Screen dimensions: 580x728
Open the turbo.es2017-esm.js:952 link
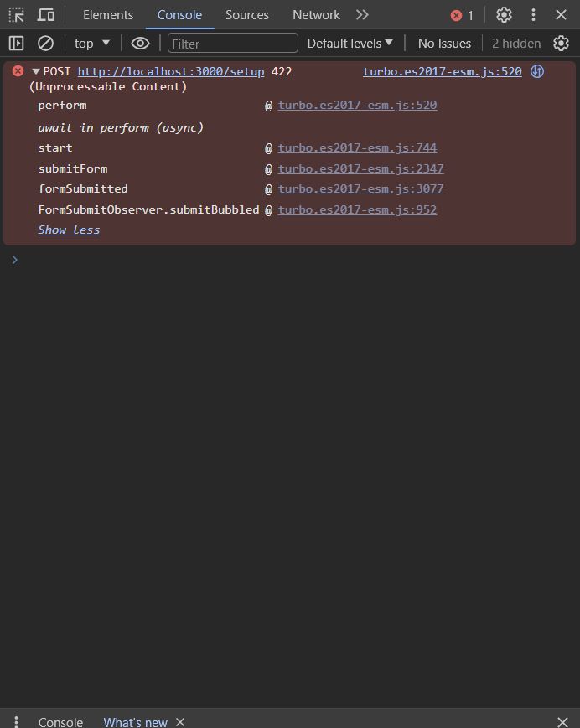click(x=357, y=209)
